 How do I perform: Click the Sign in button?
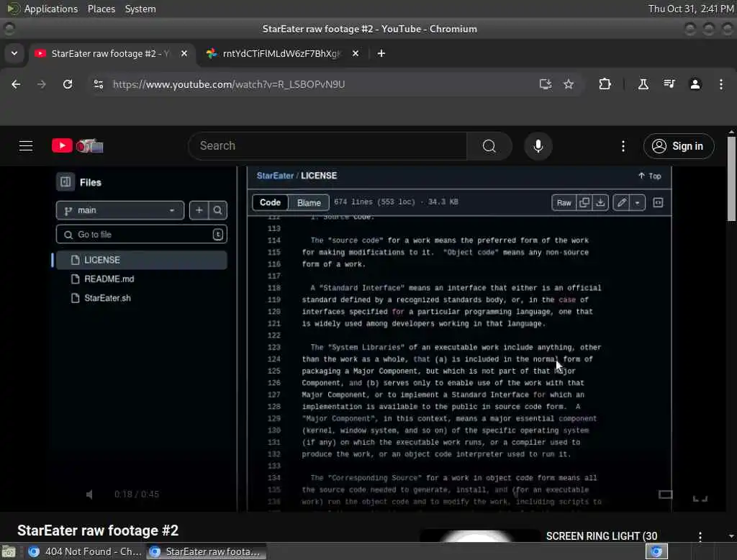pos(679,146)
